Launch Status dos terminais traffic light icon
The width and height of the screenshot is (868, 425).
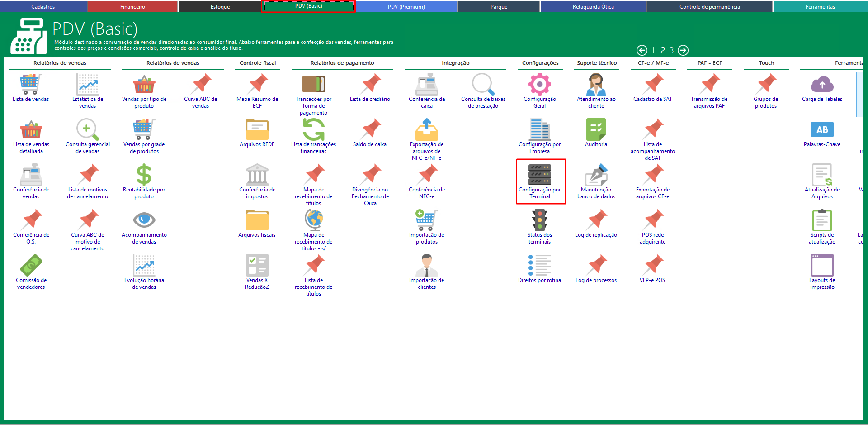[540, 220]
